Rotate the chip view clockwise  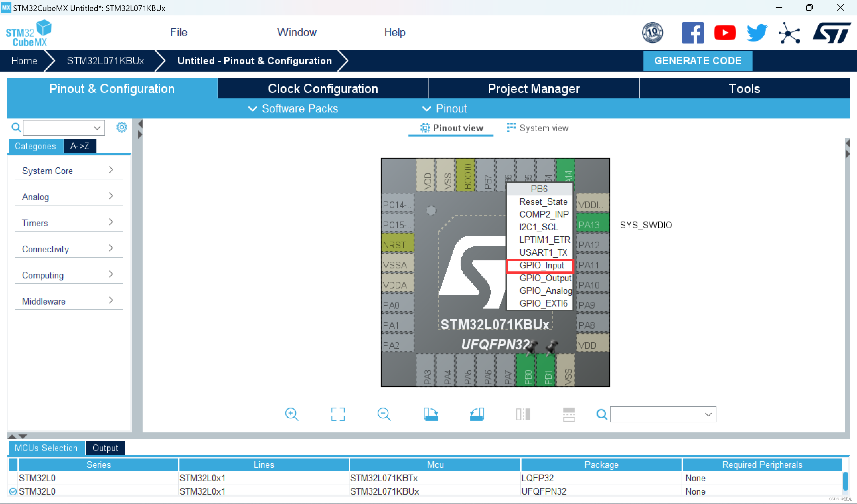coord(431,414)
